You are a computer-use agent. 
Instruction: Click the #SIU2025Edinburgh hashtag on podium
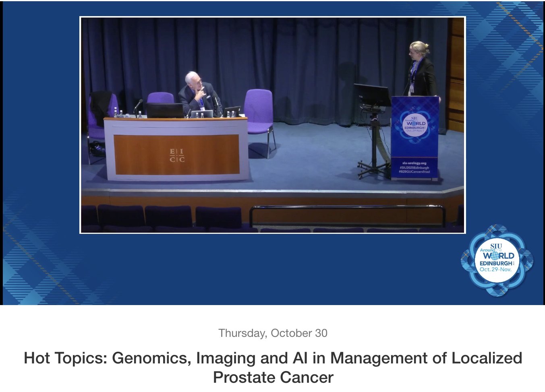tap(414, 167)
